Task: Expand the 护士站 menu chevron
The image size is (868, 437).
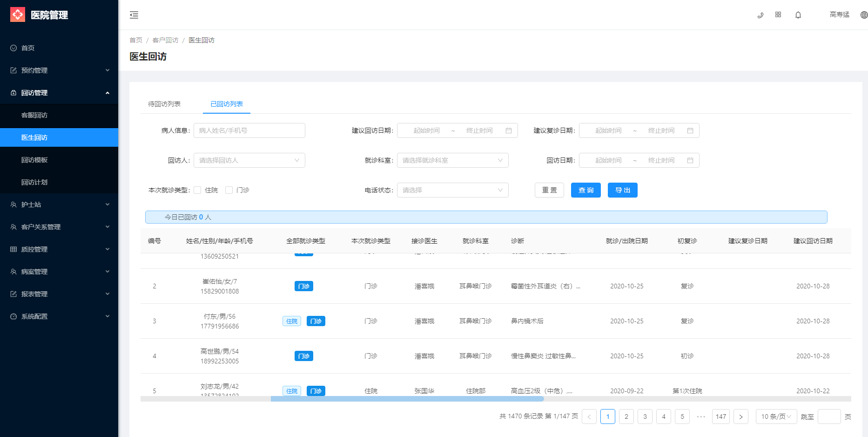Action: click(108, 205)
